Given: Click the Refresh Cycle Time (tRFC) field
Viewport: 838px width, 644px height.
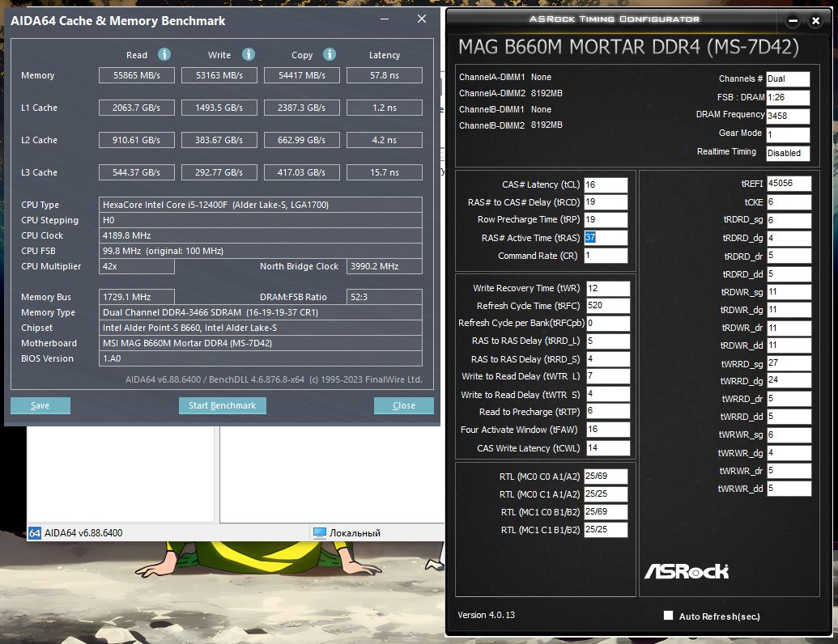Looking at the screenshot, I should [x=608, y=306].
